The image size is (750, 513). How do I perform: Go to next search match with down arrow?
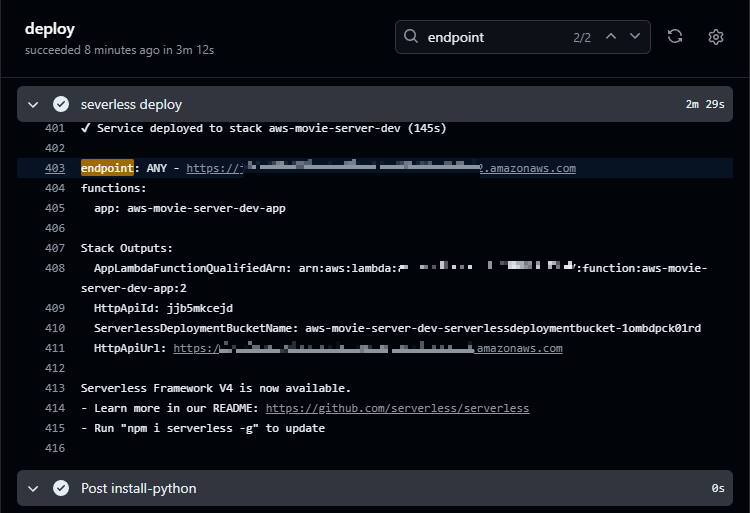point(635,36)
